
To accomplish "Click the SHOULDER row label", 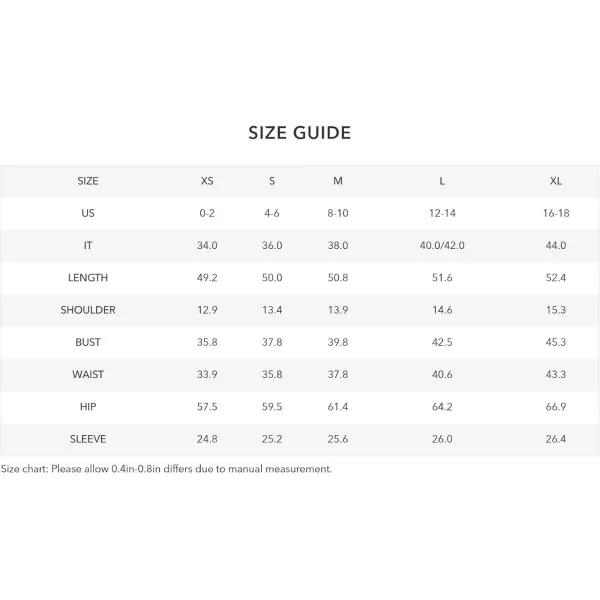I will pyautogui.click(x=88, y=310).
